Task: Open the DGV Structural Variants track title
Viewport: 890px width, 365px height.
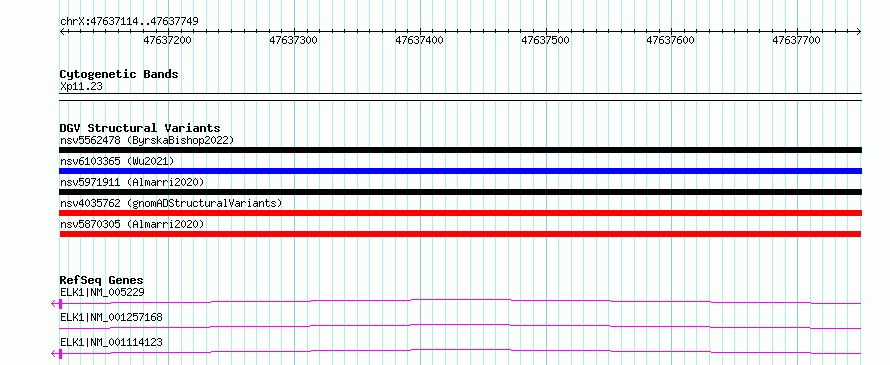Action: [x=140, y=128]
